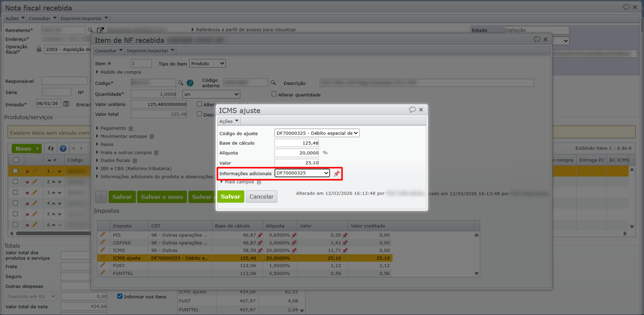Click the blue help icon beside Novo
644x315 pixels.
point(63,149)
